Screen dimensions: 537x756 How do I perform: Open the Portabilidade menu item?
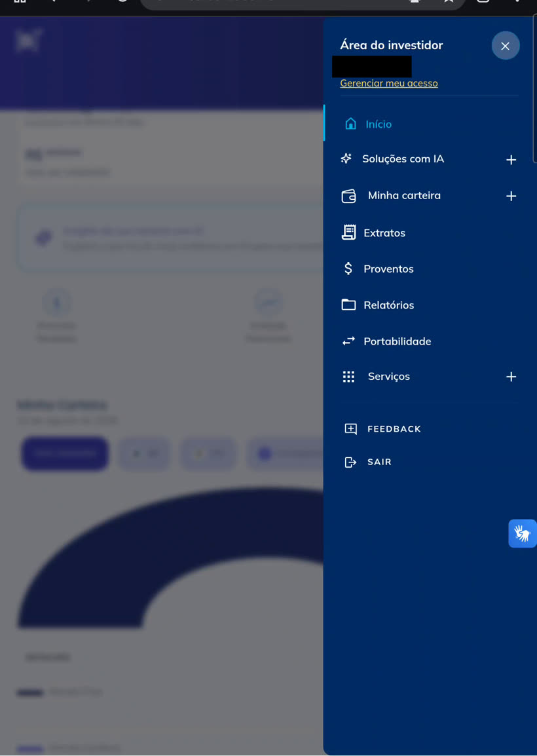(x=398, y=341)
